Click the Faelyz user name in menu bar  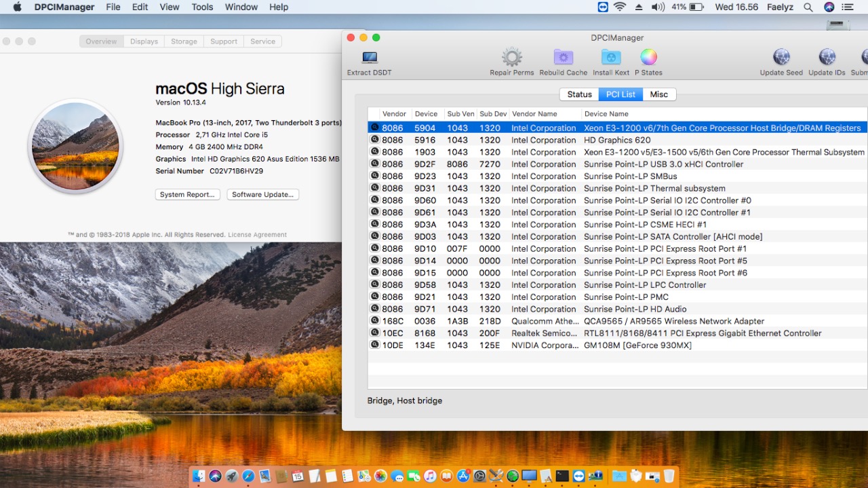pyautogui.click(x=779, y=7)
